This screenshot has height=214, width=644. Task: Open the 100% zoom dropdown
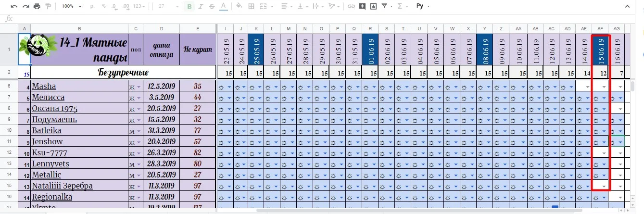pyautogui.click(x=72, y=6)
